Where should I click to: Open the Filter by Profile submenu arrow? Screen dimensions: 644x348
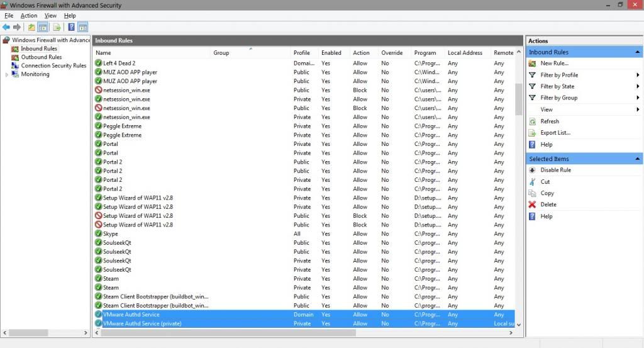[638, 75]
